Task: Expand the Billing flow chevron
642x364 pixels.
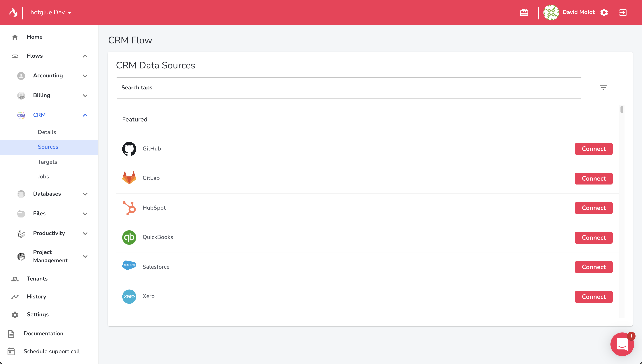Action: 85,95
